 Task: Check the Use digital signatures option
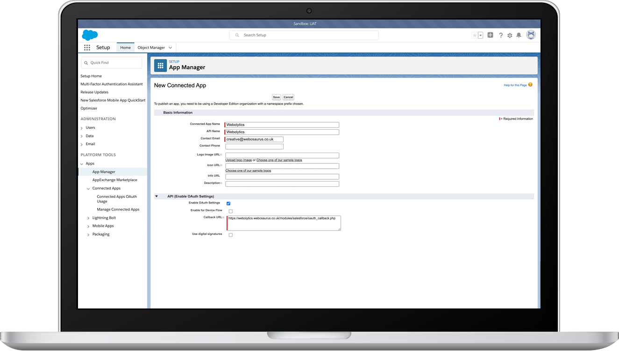pos(230,235)
